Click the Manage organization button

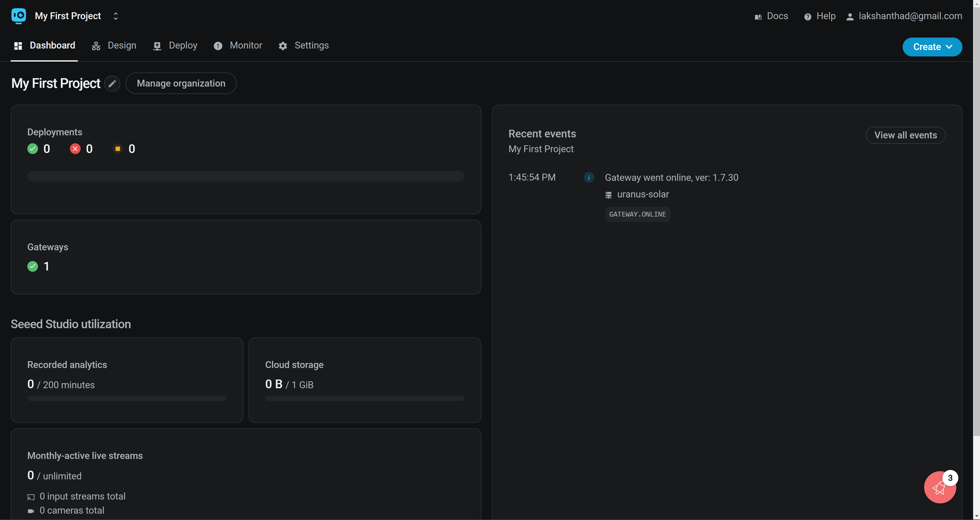(181, 83)
